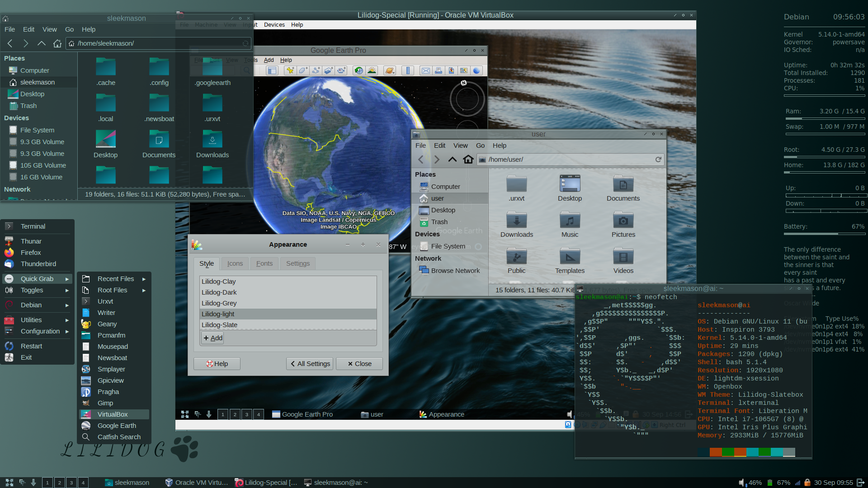This screenshot has width=868, height=488.
Task: Open the Devices menu in VirtualBox window
Action: (x=274, y=25)
